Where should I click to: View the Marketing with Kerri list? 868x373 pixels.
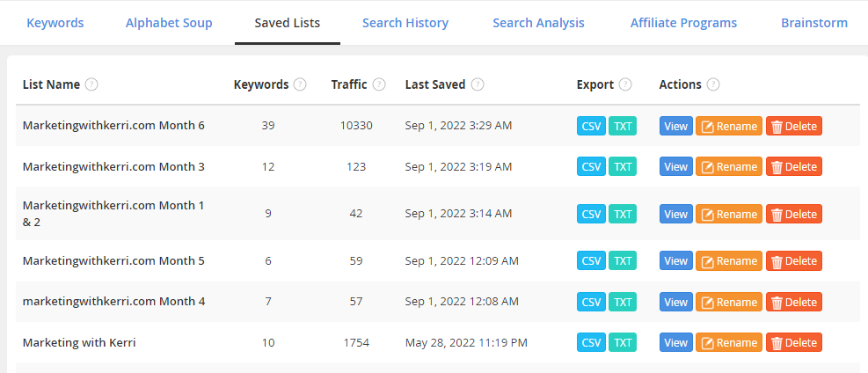[676, 342]
